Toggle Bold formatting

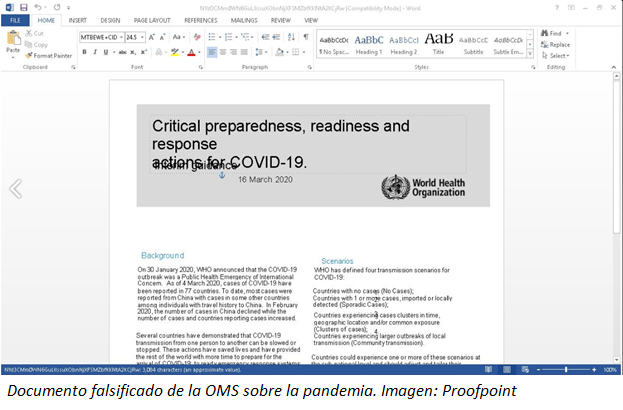point(84,52)
